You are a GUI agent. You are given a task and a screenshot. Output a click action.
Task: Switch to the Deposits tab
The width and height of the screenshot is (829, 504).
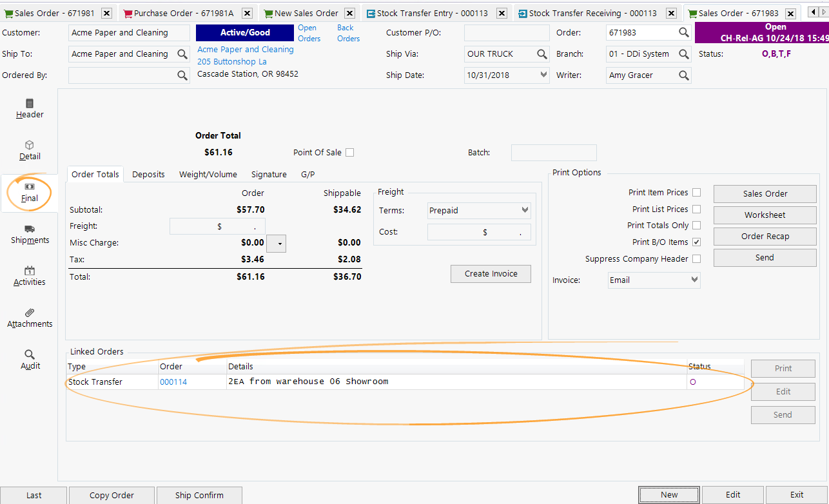pos(148,174)
